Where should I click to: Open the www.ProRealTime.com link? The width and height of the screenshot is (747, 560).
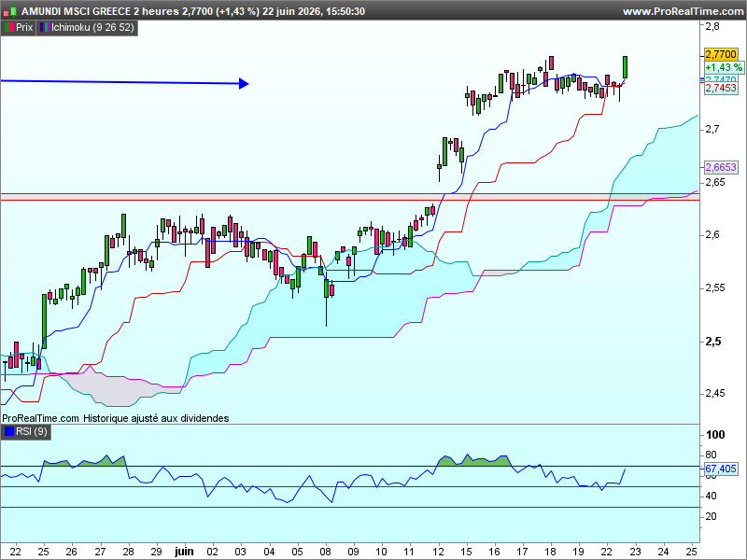[x=684, y=11]
